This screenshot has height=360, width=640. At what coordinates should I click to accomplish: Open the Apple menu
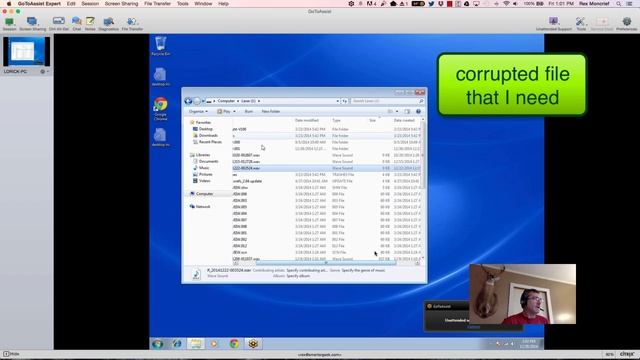tap(9, 4)
